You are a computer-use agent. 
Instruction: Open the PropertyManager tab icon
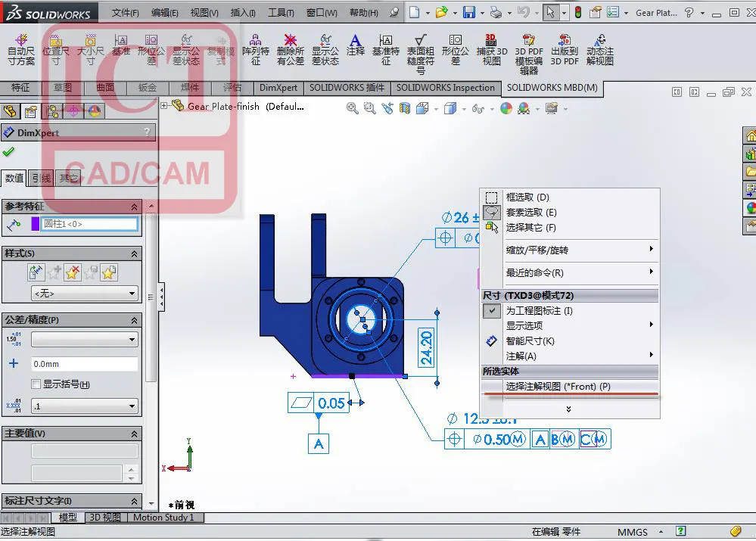(x=31, y=112)
